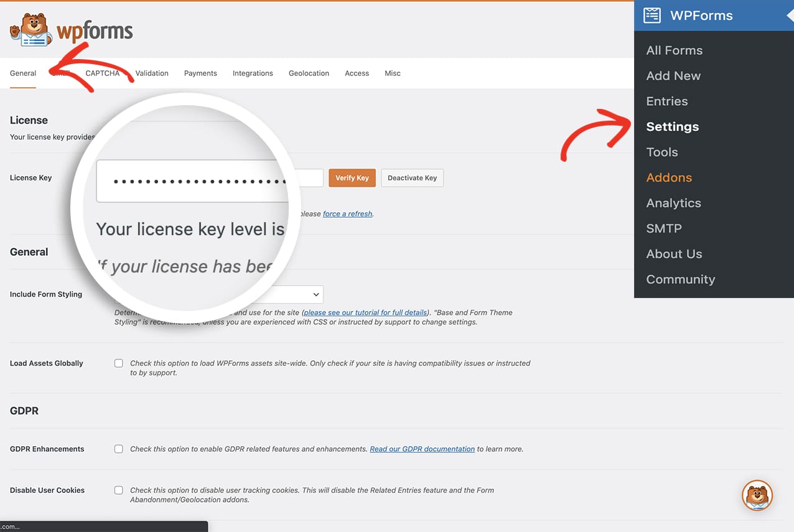Click the WPForms sidebar menu header
The height and width of the screenshot is (532, 794).
pyautogui.click(x=714, y=16)
